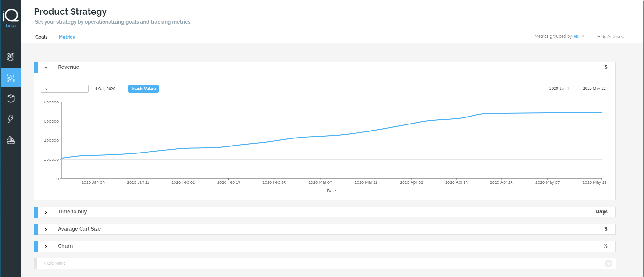Select the Metrics tab
Viewport: 644px width, 277px height.
click(x=67, y=37)
